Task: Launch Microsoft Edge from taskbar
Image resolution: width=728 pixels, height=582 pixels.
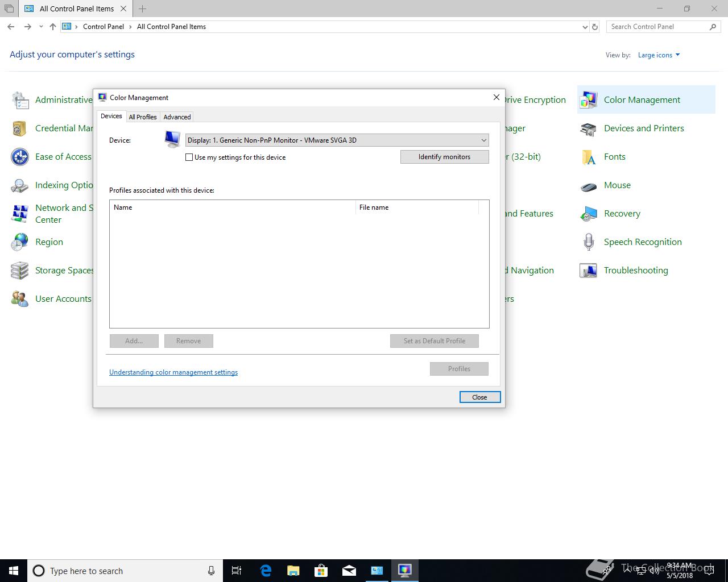Action: point(266,571)
